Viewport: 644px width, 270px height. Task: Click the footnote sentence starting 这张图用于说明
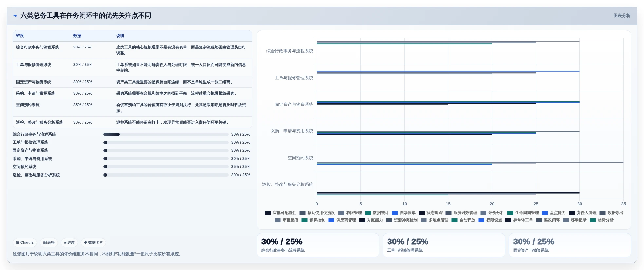[x=98, y=254]
